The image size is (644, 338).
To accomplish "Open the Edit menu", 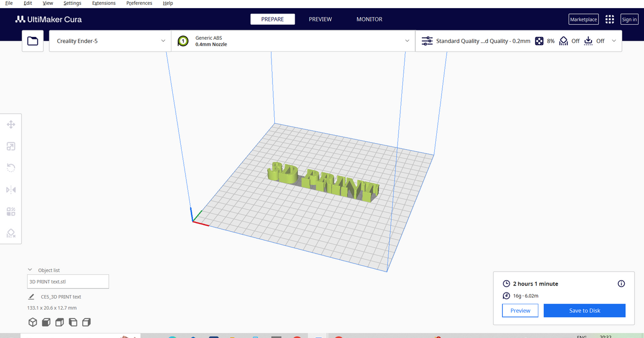I will [x=28, y=3].
